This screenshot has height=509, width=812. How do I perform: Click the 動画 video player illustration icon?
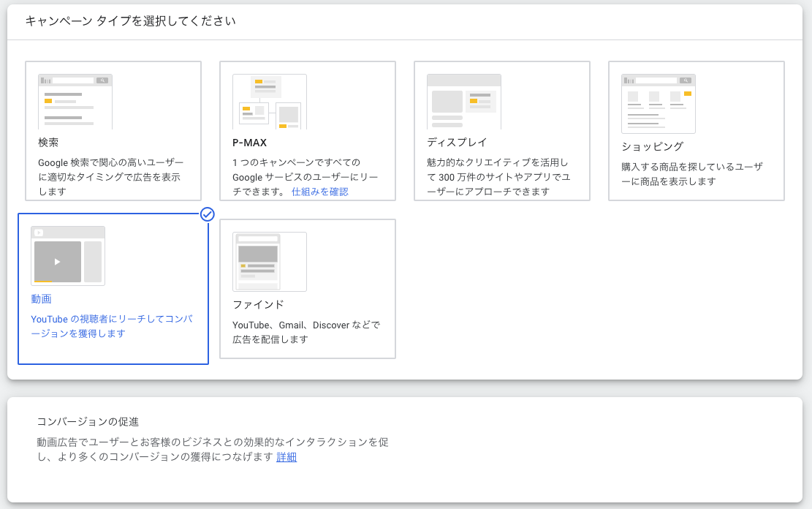coord(68,255)
